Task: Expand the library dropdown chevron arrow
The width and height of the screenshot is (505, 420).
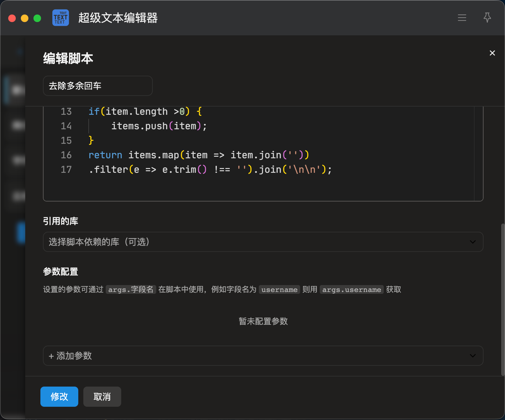Action: coord(472,242)
